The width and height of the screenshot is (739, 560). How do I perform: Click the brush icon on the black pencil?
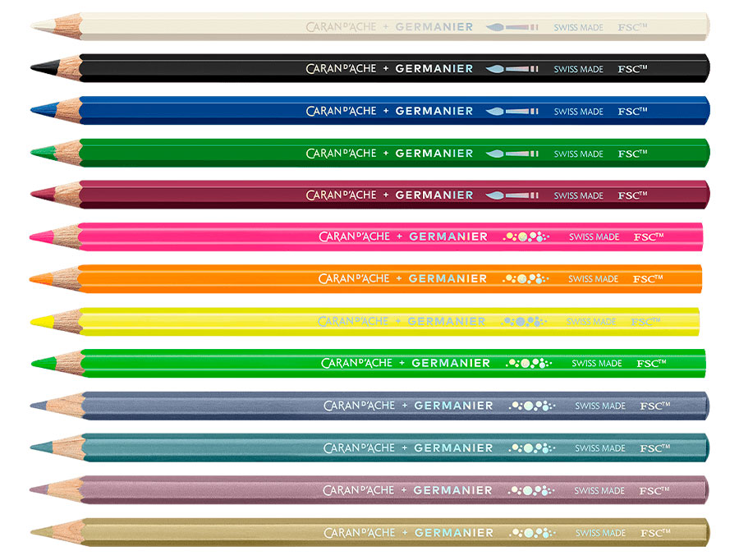pyautogui.click(x=512, y=69)
